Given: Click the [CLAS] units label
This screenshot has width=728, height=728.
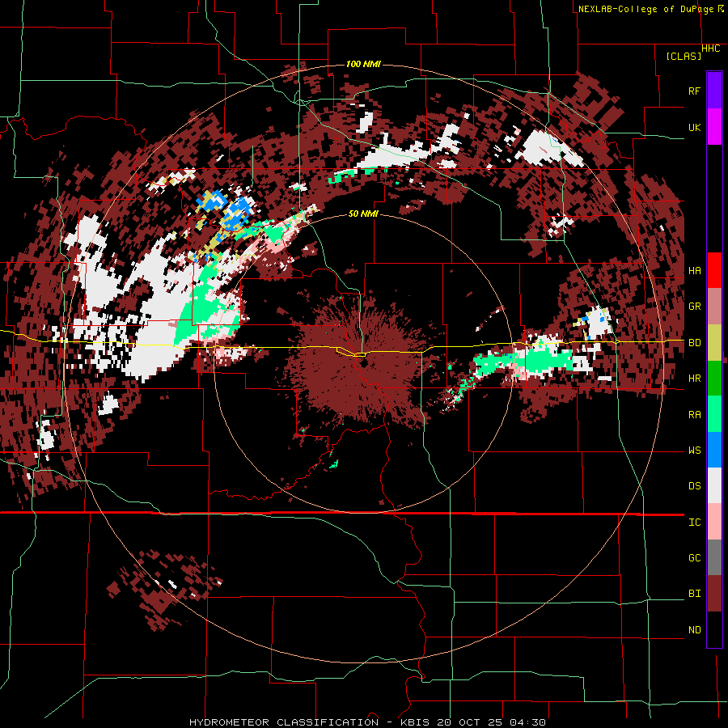Looking at the screenshot, I should point(684,56).
